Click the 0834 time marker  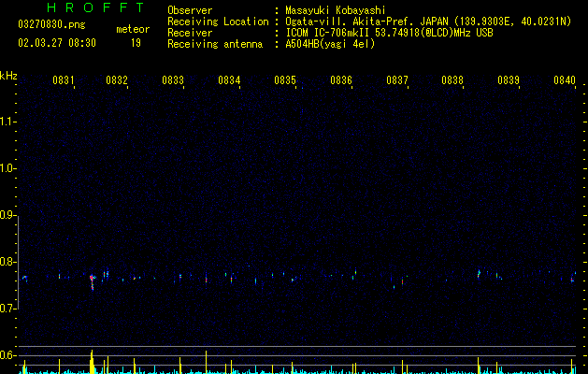click(x=229, y=80)
